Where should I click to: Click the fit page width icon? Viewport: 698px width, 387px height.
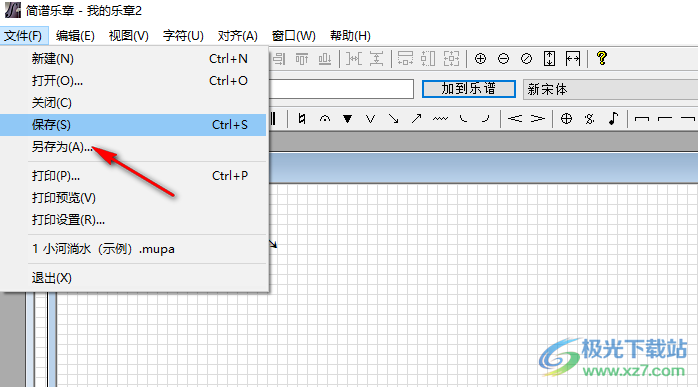(573, 58)
